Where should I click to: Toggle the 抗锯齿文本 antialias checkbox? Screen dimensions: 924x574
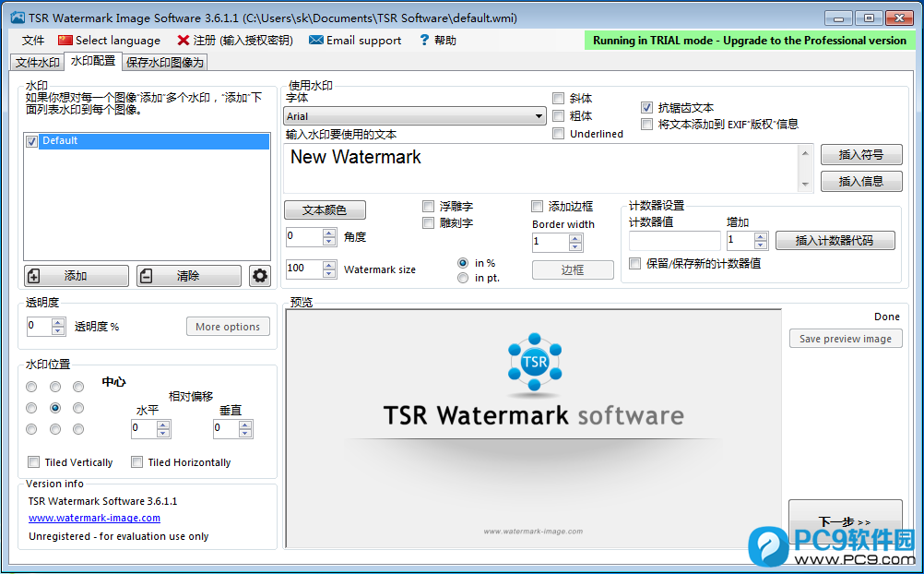[646, 107]
